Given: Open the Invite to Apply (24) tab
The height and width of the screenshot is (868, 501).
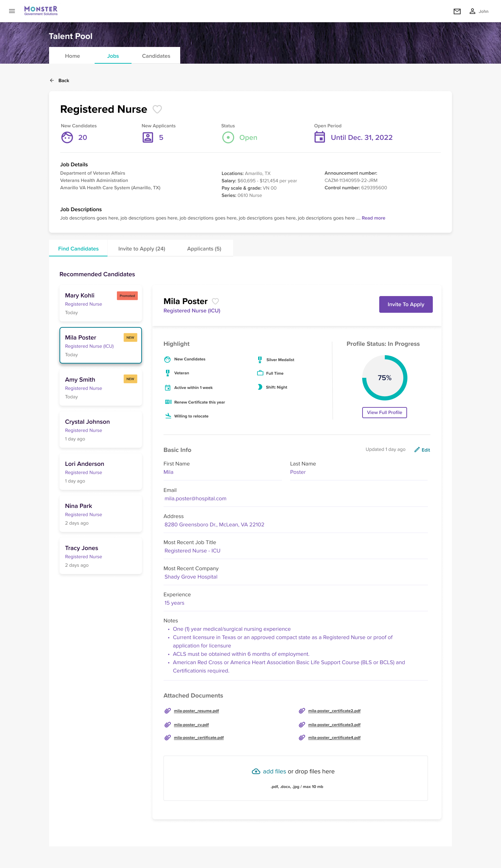Looking at the screenshot, I should point(142,248).
